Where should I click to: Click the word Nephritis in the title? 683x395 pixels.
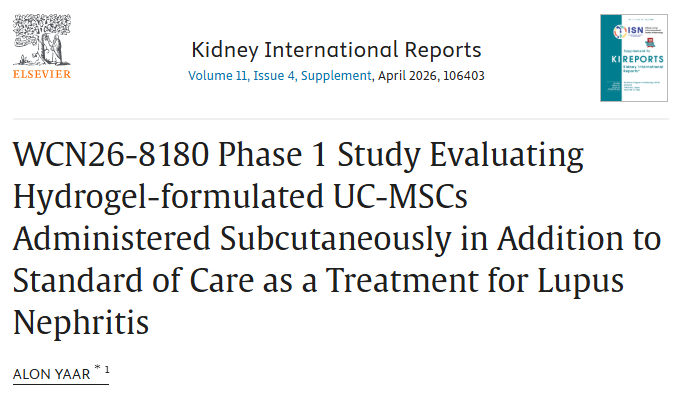click(81, 322)
